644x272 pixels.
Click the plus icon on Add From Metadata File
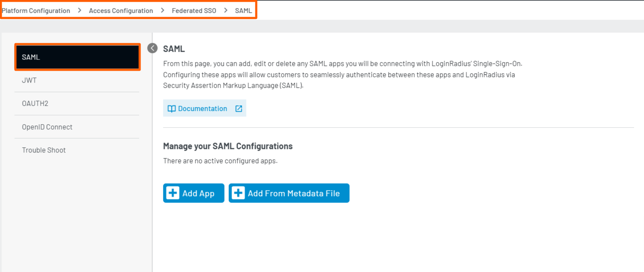coord(238,193)
